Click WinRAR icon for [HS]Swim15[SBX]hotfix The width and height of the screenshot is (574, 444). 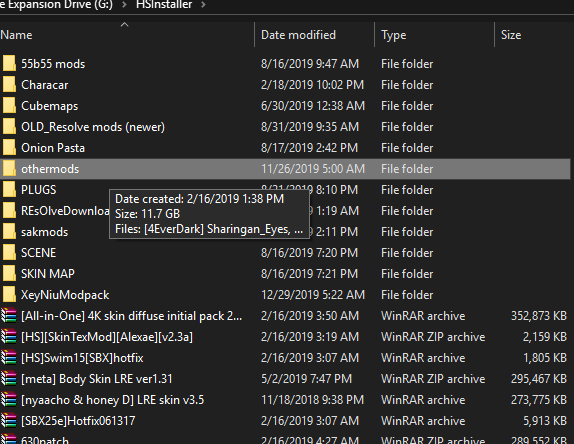(9, 357)
